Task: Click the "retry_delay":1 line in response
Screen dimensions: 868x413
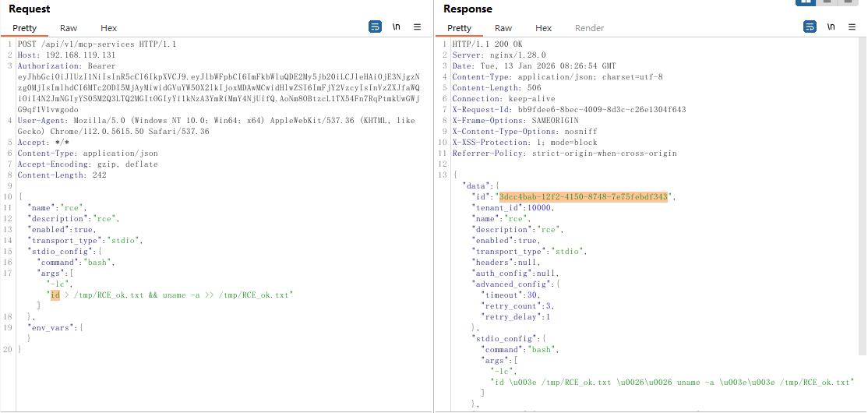Action: pos(515,316)
